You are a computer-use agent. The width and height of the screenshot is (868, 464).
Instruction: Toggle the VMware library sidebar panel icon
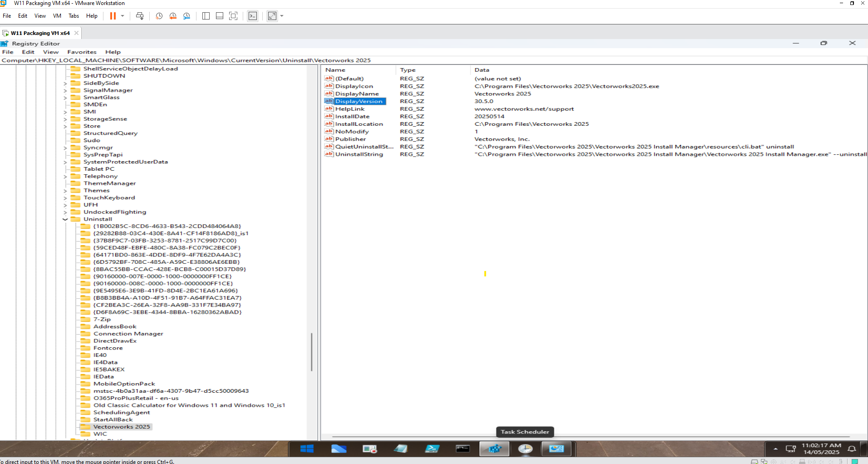point(206,16)
